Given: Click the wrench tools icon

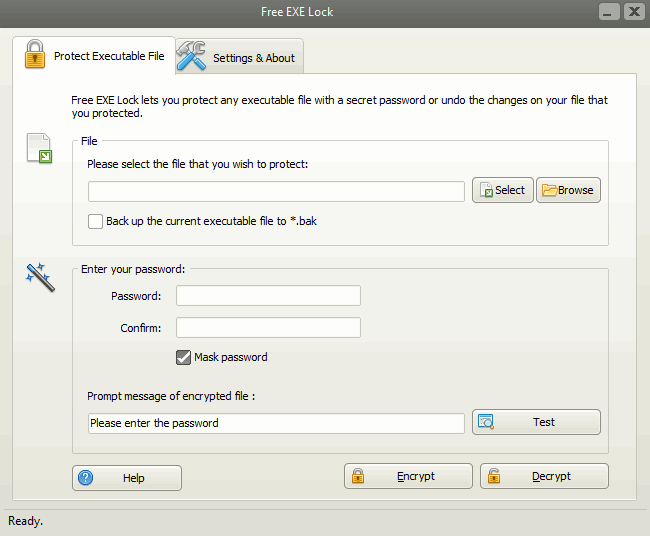Looking at the screenshot, I should 192,57.
